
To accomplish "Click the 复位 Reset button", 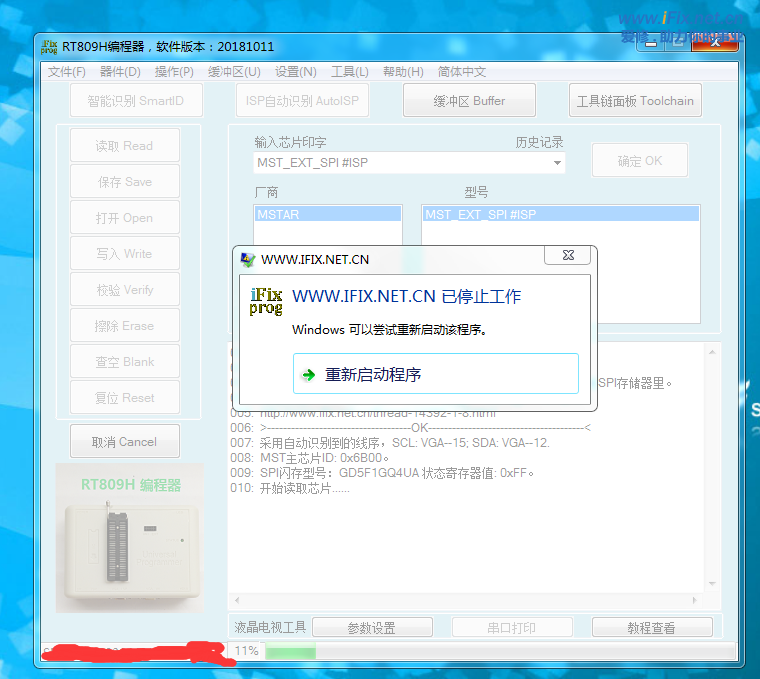I will point(125,397).
